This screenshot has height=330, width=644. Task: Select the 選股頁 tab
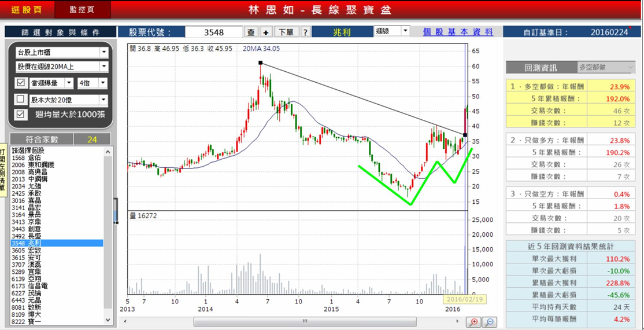pyautogui.click(x=27, y=10)
